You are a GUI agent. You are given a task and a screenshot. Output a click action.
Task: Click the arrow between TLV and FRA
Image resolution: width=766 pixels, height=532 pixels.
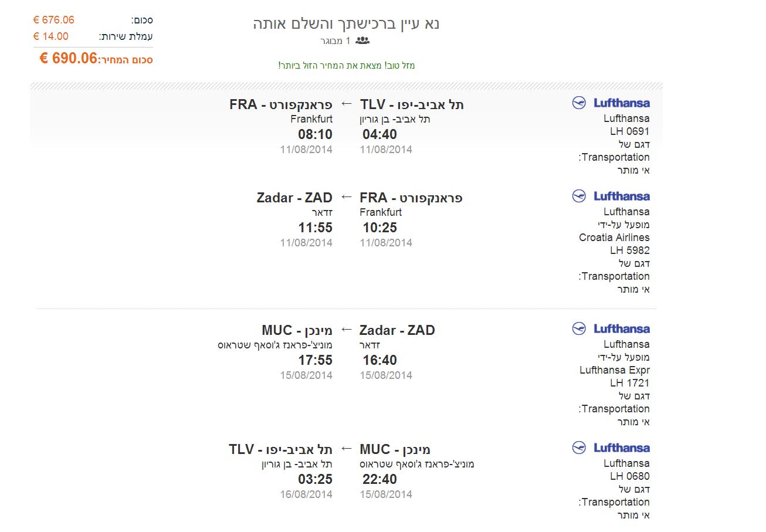(x=347, y=104)
